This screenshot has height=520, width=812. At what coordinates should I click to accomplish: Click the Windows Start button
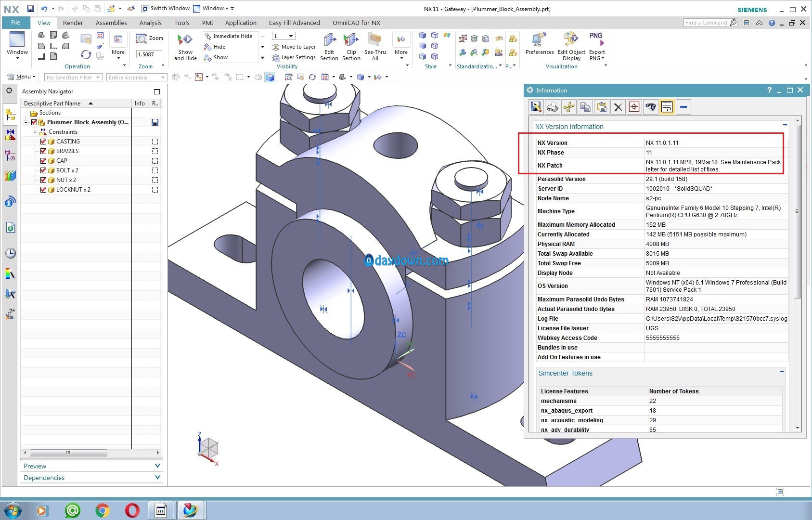click(x=12, y=510)
